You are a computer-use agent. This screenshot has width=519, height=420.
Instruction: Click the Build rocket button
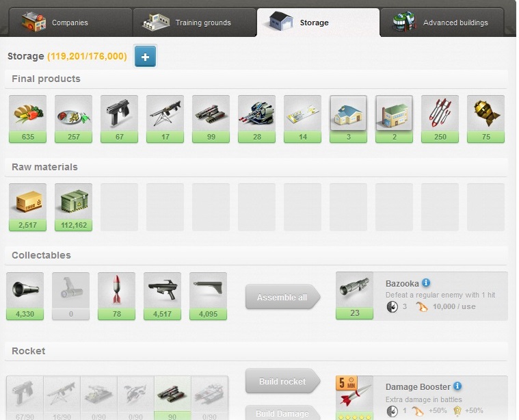[x=282, y=381]
